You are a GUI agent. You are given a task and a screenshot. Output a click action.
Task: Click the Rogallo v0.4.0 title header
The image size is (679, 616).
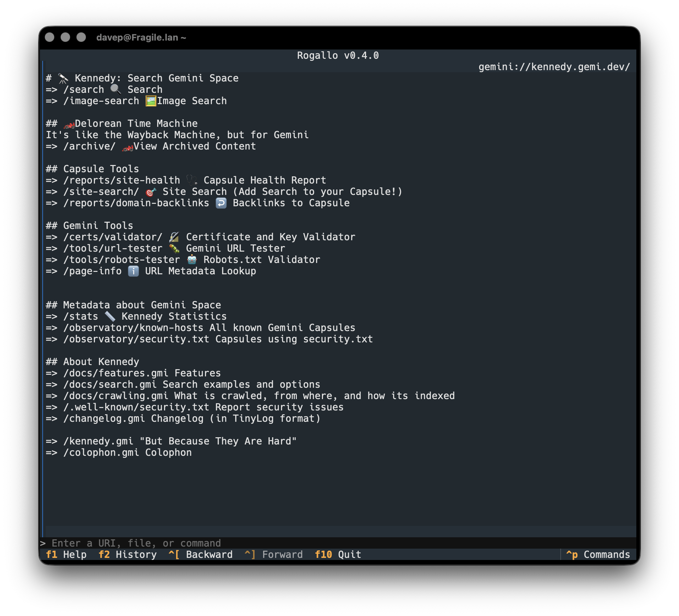tap(338, 56)
